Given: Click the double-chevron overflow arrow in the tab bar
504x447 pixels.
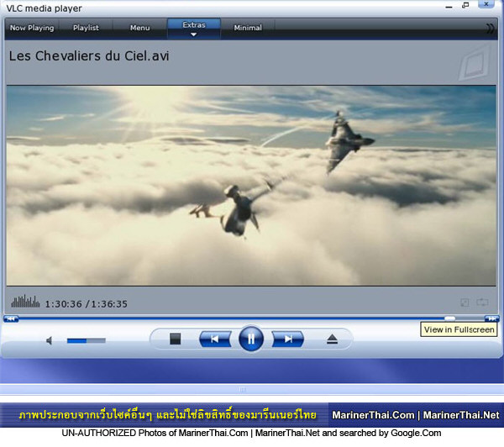Looking at the screenshot, I should pyautogui.click(x=491, y=29).
